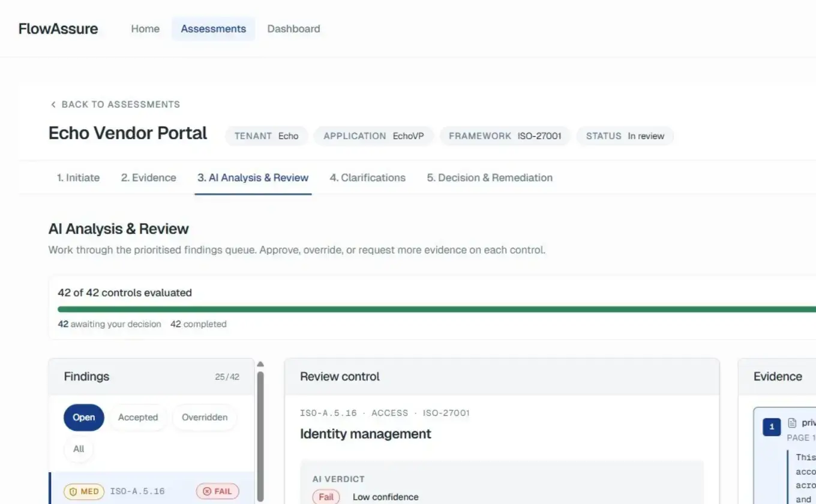This screenshot has width=816, height=504.
Task: Go to the 4. Clarifications step
Action: (368, 178)
